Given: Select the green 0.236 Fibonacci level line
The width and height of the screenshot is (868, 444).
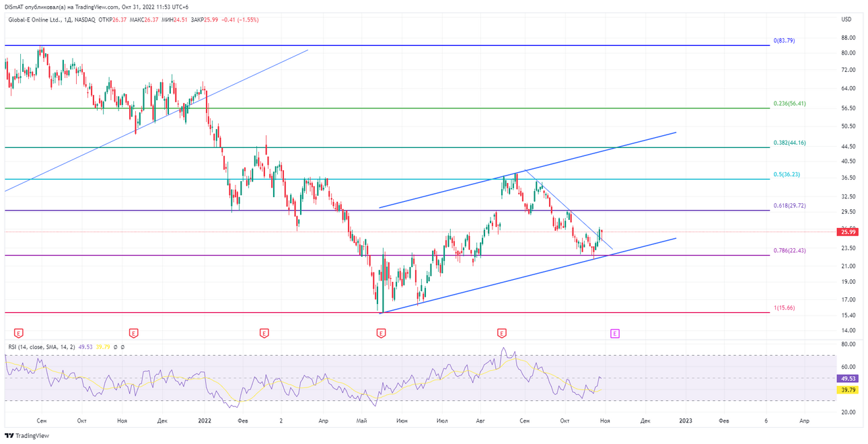Looking at the screenshot, I should pos(387,108).
